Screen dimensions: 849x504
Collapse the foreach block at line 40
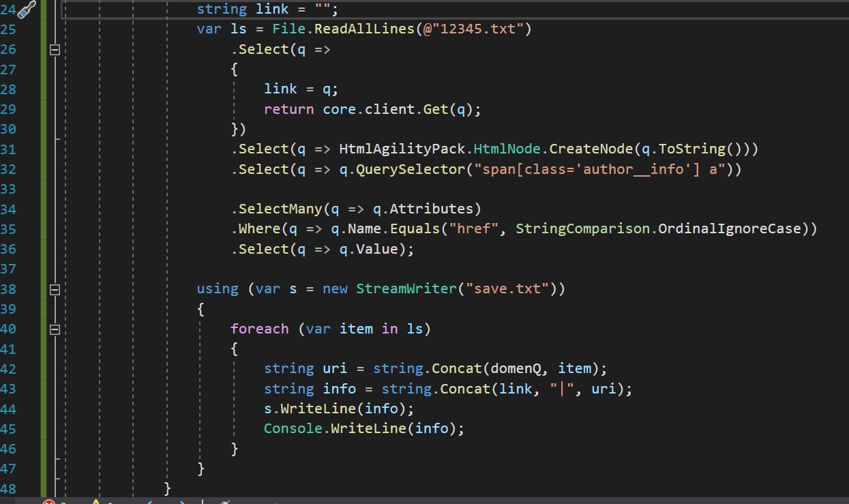55,329
